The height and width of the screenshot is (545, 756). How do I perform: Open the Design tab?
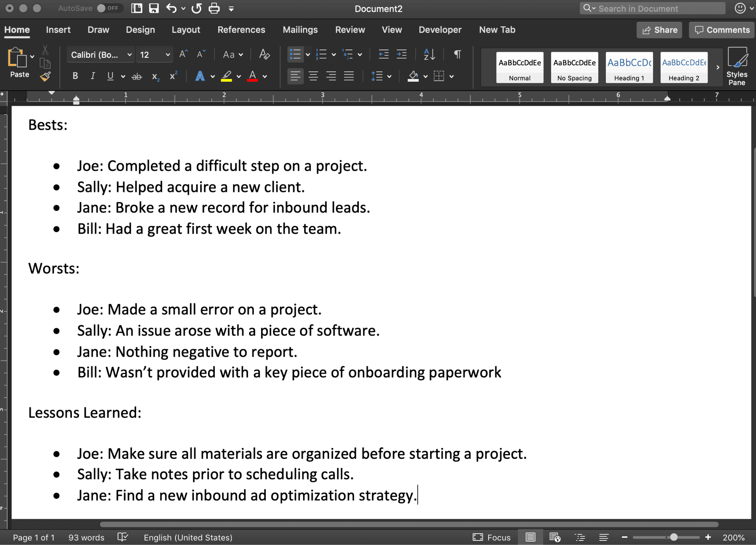(x=140, y=30)
